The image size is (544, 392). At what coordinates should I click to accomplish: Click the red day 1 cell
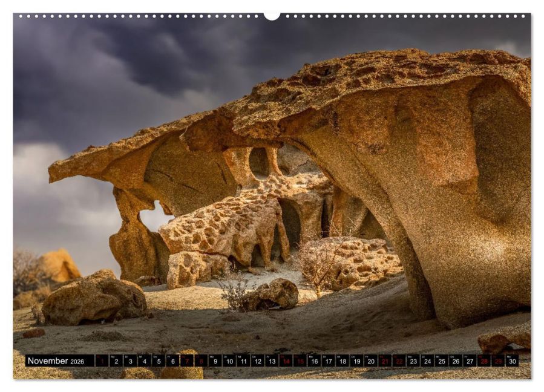point(102,361)
